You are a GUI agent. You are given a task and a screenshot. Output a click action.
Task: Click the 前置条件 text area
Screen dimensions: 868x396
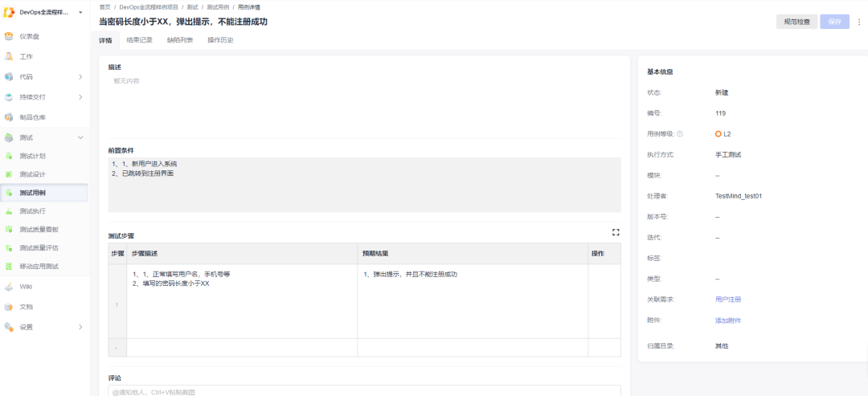tap(364, 185)
